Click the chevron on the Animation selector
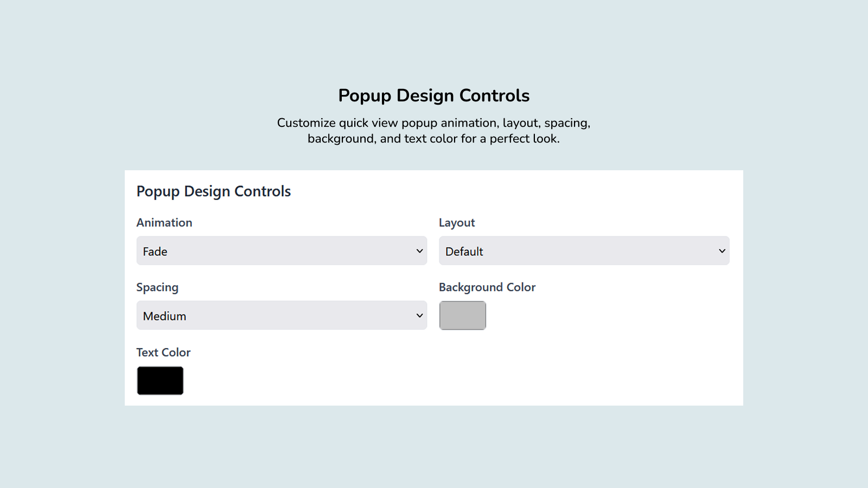 (x=419, y=251)
